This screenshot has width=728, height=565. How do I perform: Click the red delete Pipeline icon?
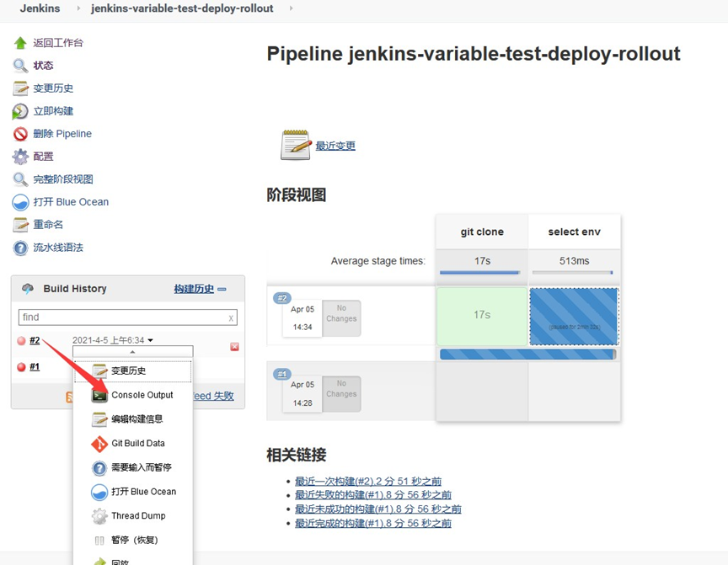20,134
